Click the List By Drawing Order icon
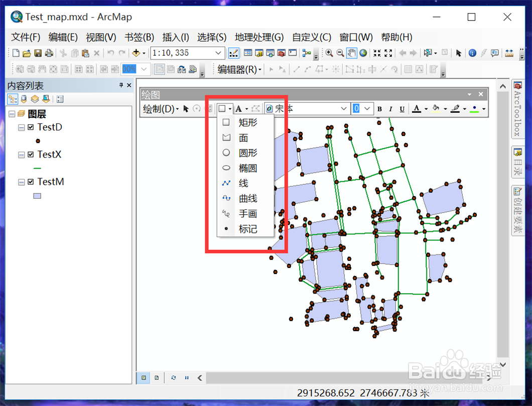 [x=13, y=99]
